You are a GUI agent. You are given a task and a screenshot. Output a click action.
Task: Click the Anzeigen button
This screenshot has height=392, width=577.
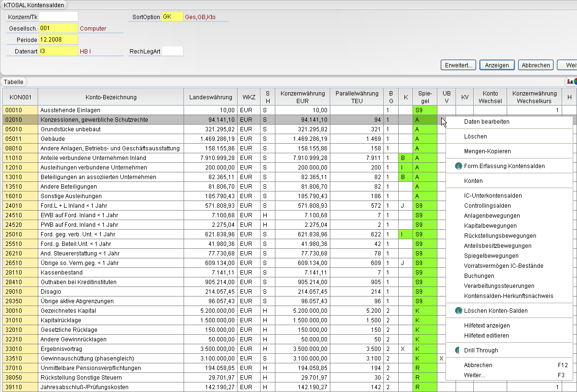coord(497,65)
